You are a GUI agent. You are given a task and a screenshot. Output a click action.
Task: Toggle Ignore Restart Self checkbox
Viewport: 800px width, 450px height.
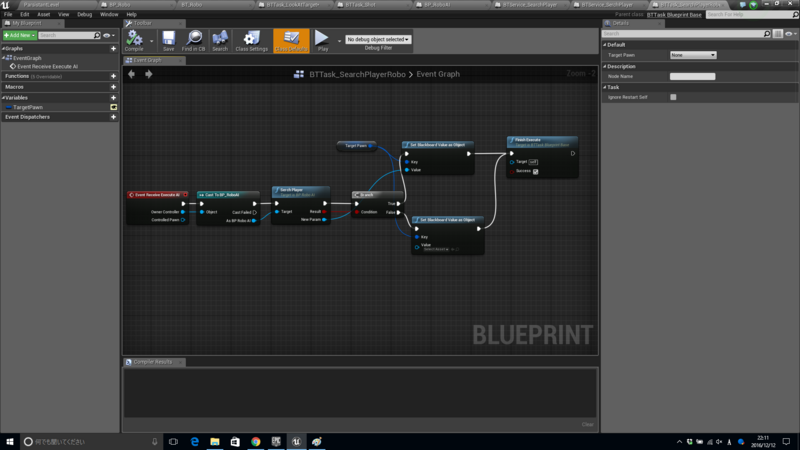pos(673,97)
